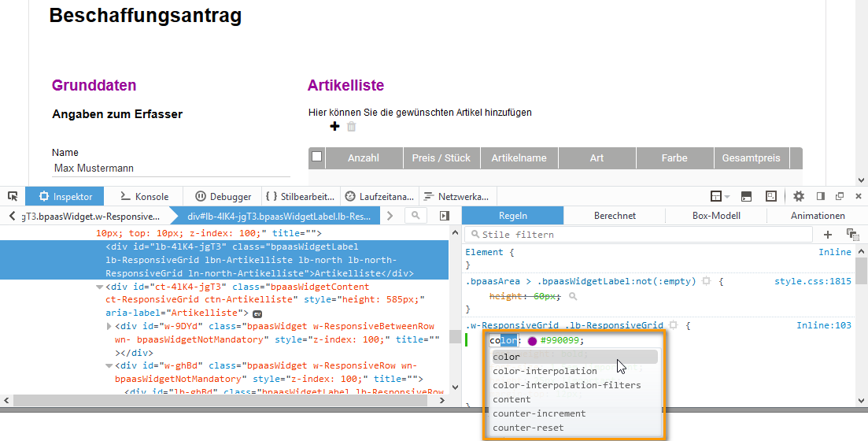Image resolution: width=868 pixels, height=441 pixels.
Task: Open the Berechnet tab
Action: (x=615, y=215)
